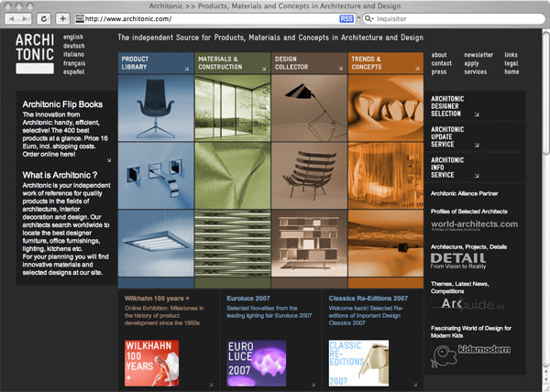
Task: Open the Architonic Flip Books heading
Action: (x=62, y=104)
